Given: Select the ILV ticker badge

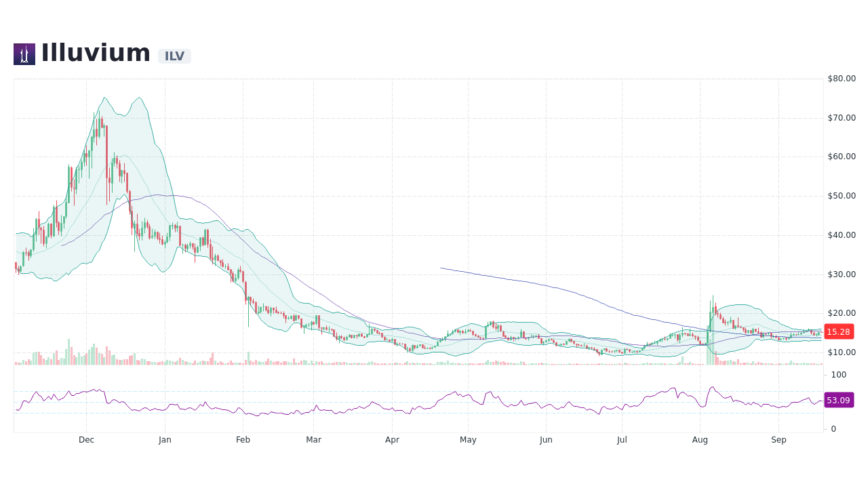Looking at the screenshot, I should point(173,56).
